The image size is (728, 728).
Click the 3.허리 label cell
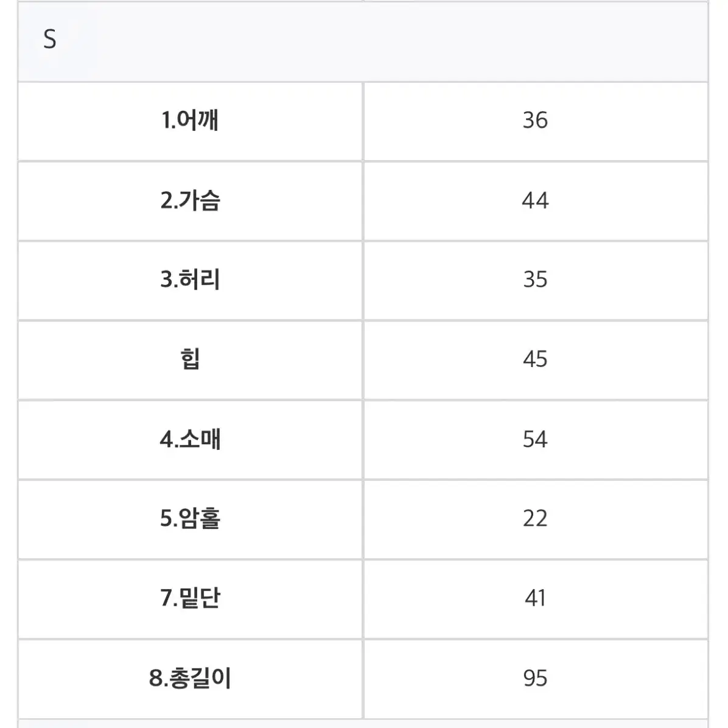(x=190, y=281)
